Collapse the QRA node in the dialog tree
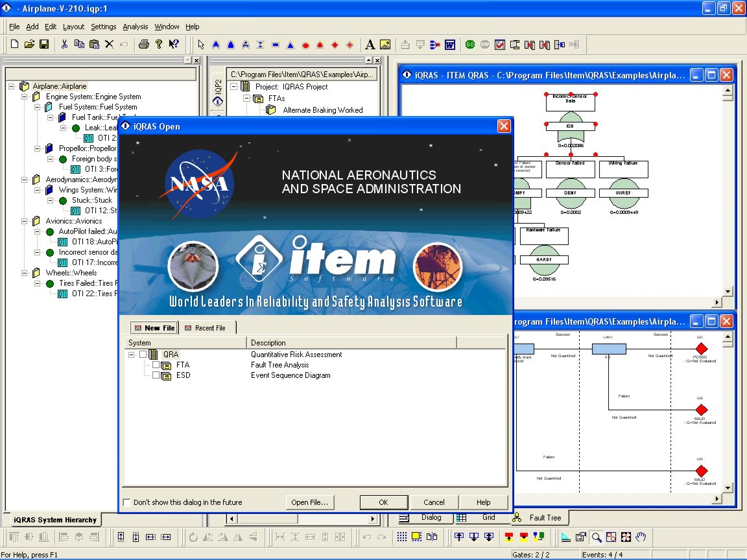The height and width of the screenshot is (560, 747). coord(131,355)
